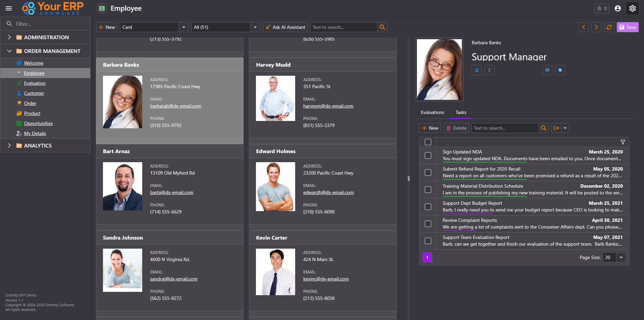Open the Page Size dropdown
Image resolution: width=644 pixels, height=320 pixels.
point(621,257)
